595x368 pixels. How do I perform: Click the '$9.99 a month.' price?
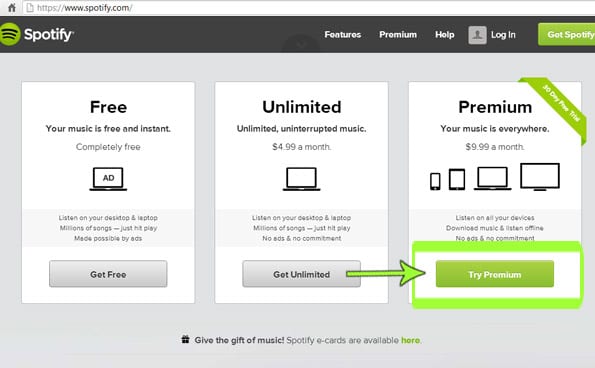pyautogui.click(x=495, y=147)
